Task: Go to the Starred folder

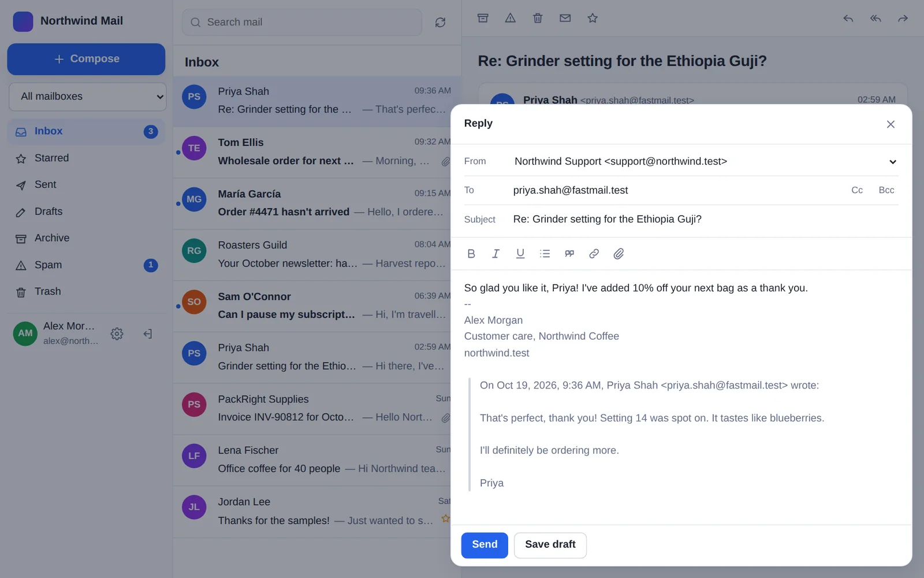Action: tap(86, 158)
